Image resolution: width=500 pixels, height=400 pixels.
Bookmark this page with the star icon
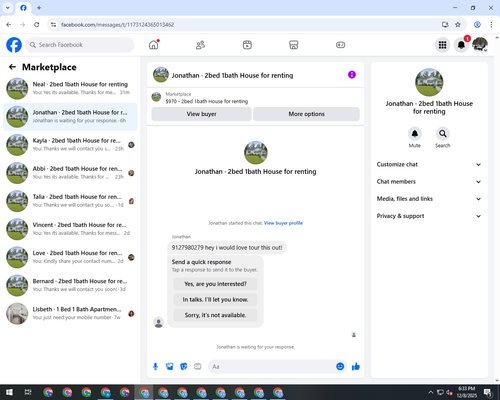coord(458,25)
